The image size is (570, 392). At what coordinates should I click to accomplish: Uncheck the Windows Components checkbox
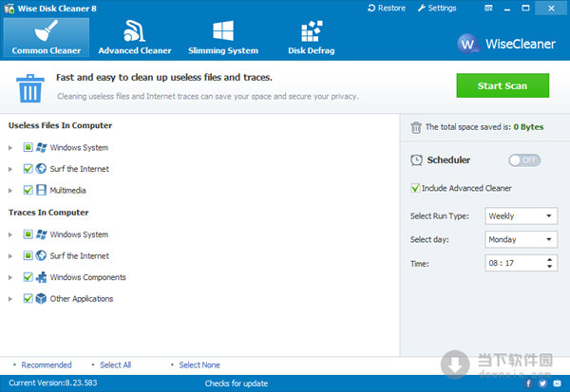point(28,277)
